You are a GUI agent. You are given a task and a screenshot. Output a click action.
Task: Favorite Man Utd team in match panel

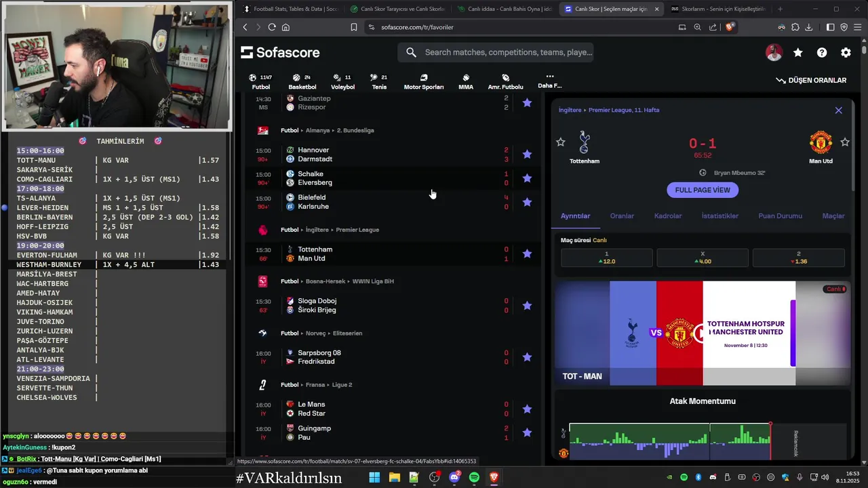tap(845, 142)
